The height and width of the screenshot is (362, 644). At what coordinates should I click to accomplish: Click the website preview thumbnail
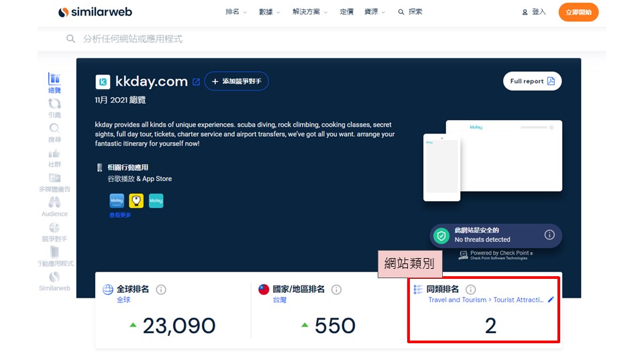tap(492, 160)
